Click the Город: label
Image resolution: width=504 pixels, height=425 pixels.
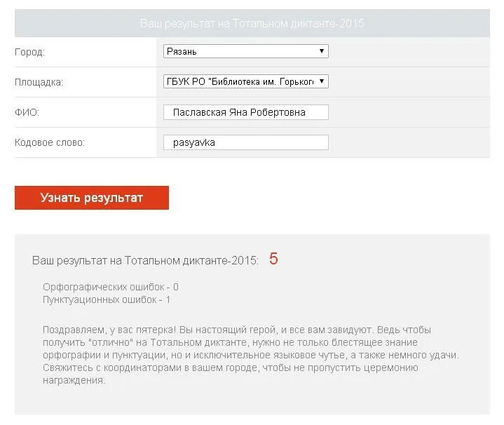29,52
